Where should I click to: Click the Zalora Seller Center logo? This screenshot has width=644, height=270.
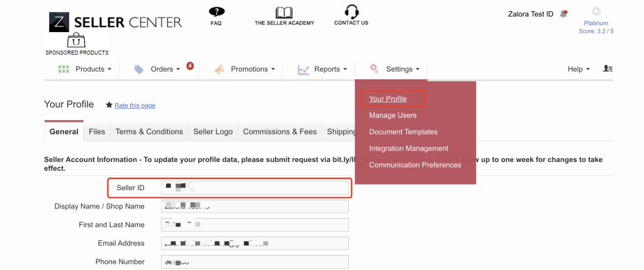(x=116, y=22)
